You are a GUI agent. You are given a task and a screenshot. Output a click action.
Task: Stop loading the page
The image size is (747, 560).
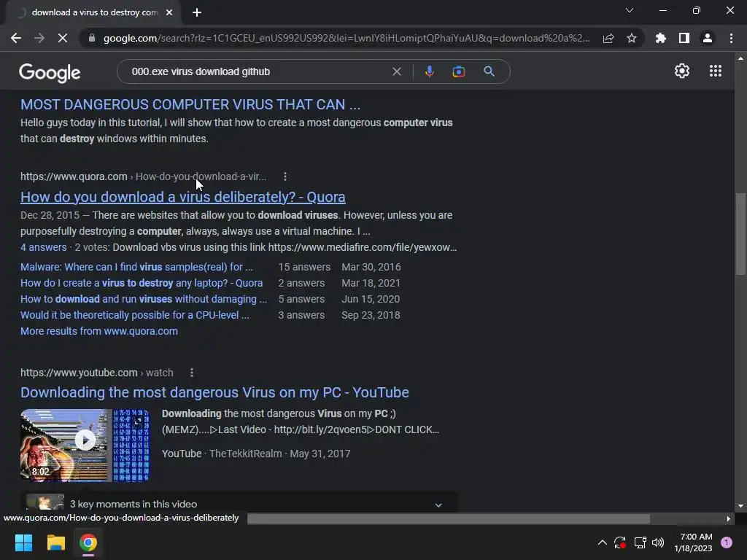tap(63, 38)
